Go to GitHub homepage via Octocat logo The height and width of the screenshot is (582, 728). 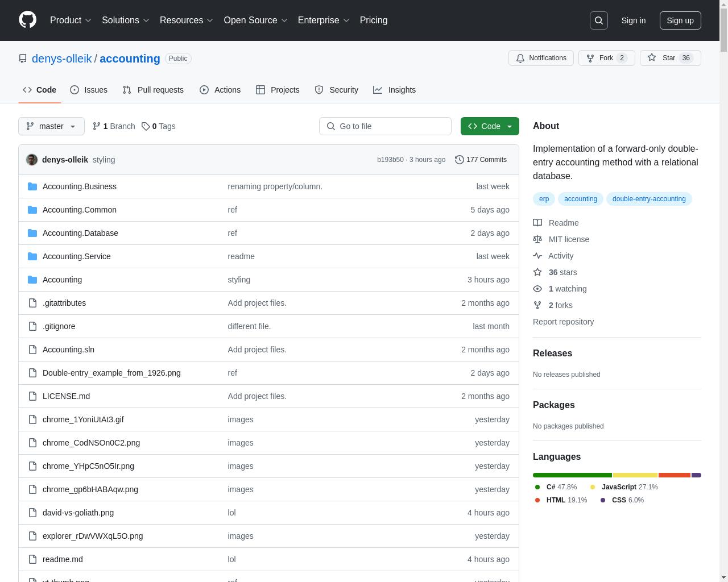pos(27,20)
